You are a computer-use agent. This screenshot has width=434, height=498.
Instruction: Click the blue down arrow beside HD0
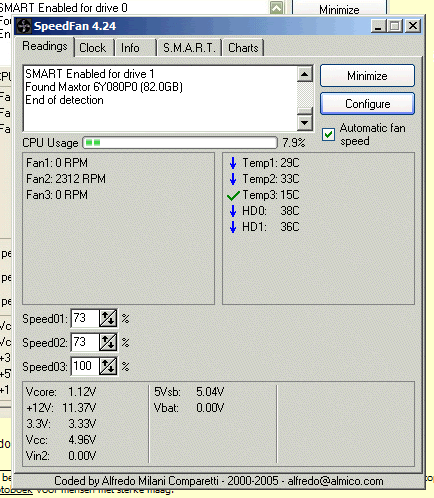[x=233, y=211]
